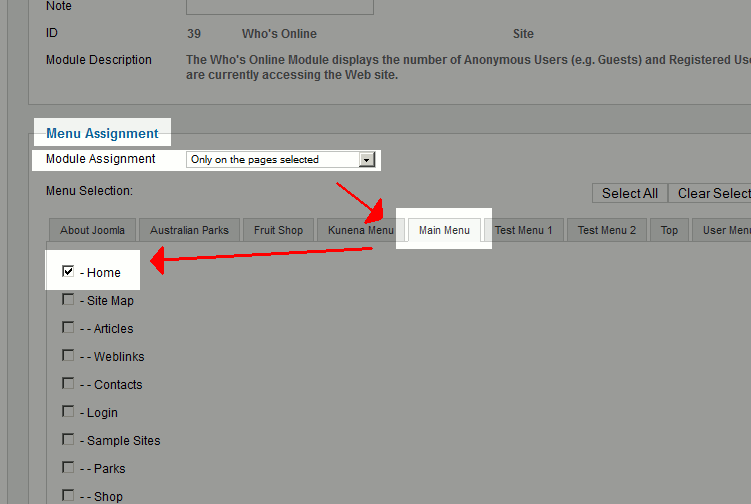Enable the Articles menu item checkbox
Viewport: 751px width, 504px height.
point(68,328)
